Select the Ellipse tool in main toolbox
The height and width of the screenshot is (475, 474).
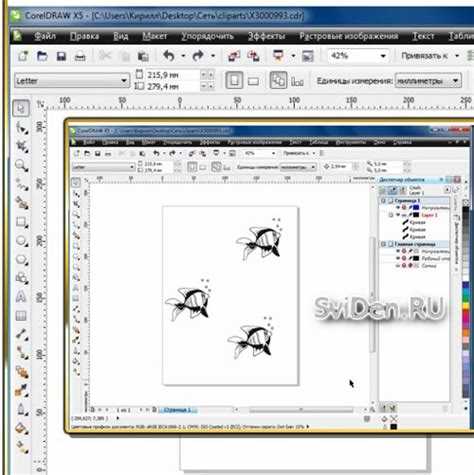click(x=22, y=241)
